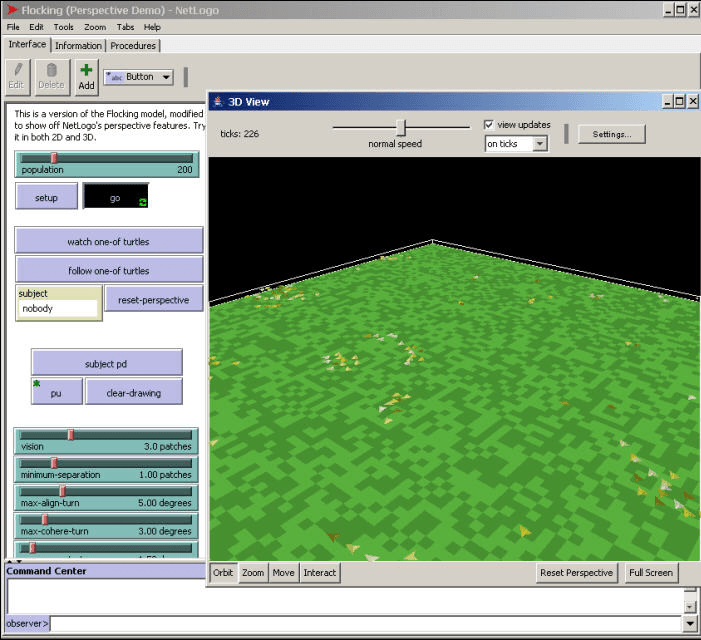Image resolution: width=701 pixels, height=640 pixels.
Task: Switch to the Information tab
Action: tap(78, 46)
